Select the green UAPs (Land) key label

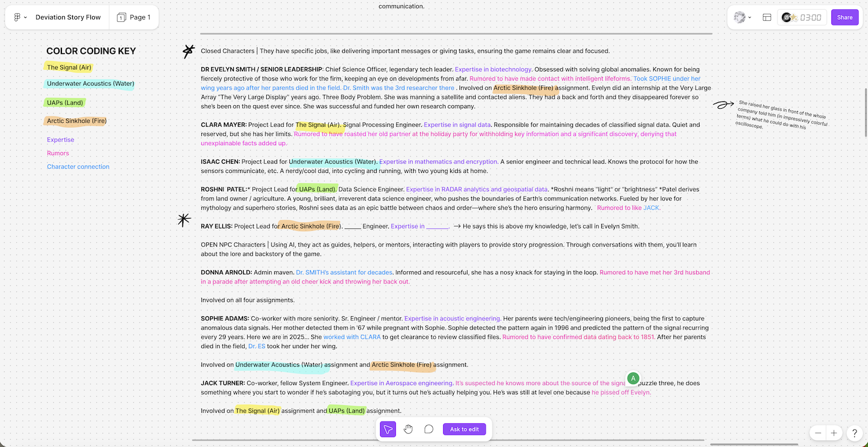(65, 103)
